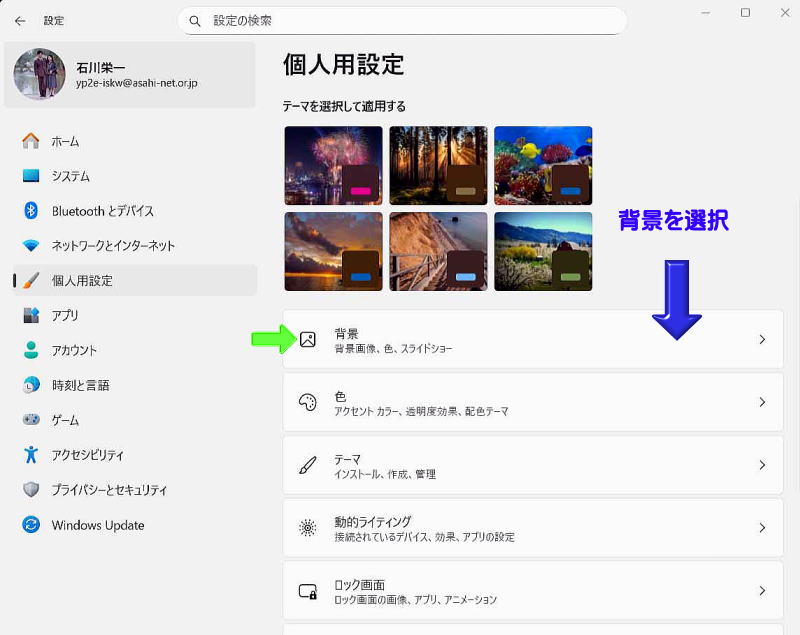Select アプリ in the sidebar
Viewport: 800px width, 635px height.
coord(65,315)
